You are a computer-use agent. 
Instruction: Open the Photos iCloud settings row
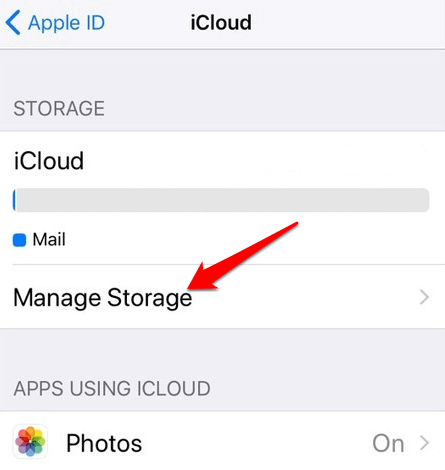point(222,442)
